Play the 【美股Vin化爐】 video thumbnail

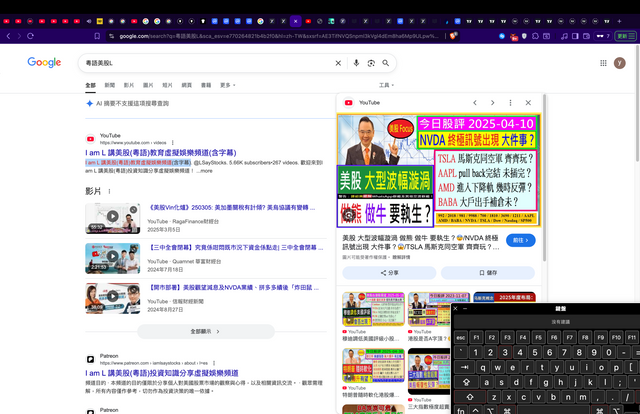113,218
